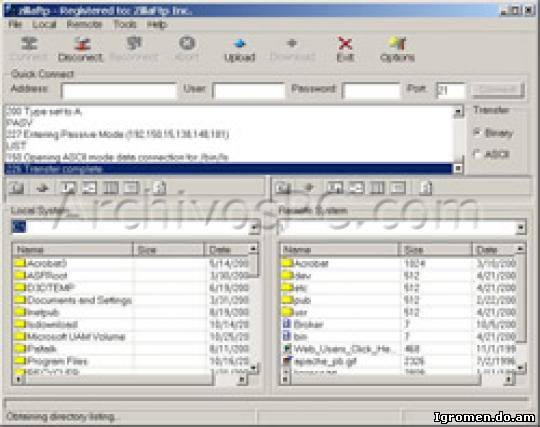Viewport: 540px width, 427px height.
Task: Expand the Remote System path dropdown
Action: pos(520,227)
